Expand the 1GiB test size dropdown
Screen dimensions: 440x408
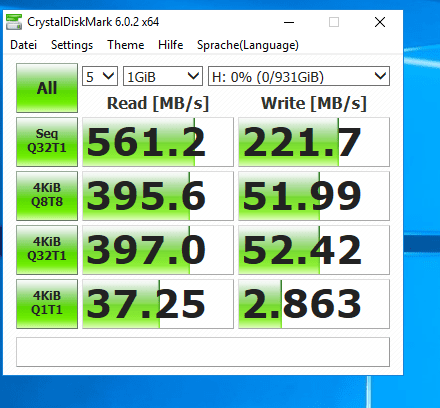[163, 76]
